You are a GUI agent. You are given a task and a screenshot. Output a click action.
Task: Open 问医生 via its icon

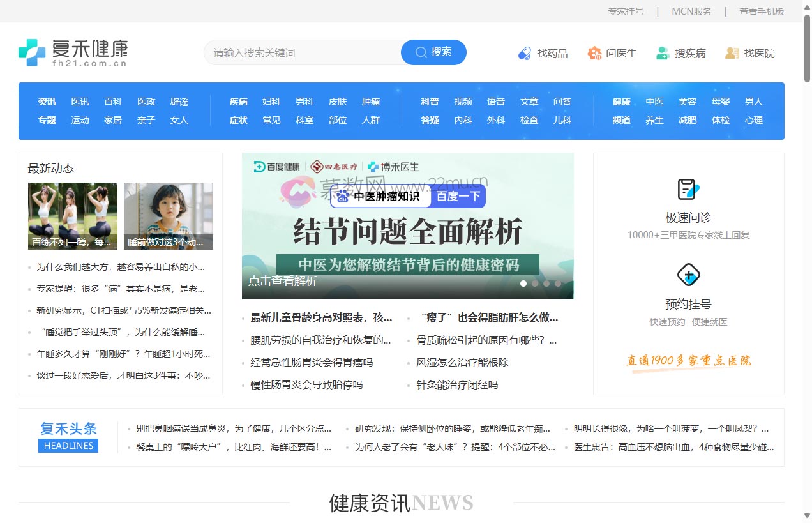coord(594,53)
